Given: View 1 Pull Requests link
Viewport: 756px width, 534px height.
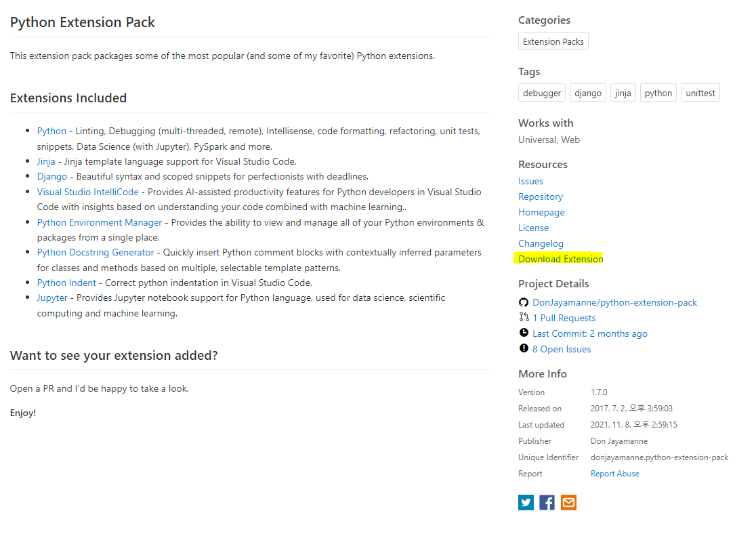Looking at the screenshot, I should coord(564,318).
